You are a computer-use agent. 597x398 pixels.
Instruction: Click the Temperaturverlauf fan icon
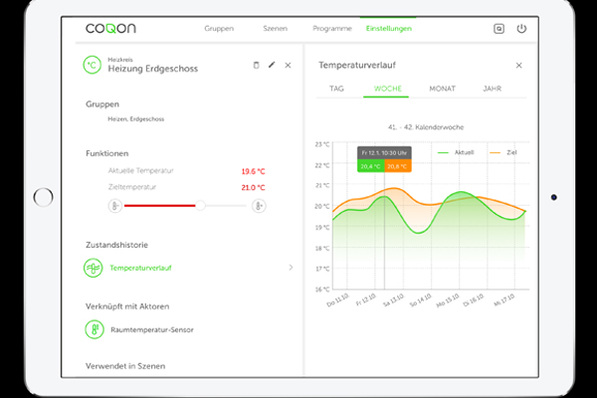click(x=93, y=268)
